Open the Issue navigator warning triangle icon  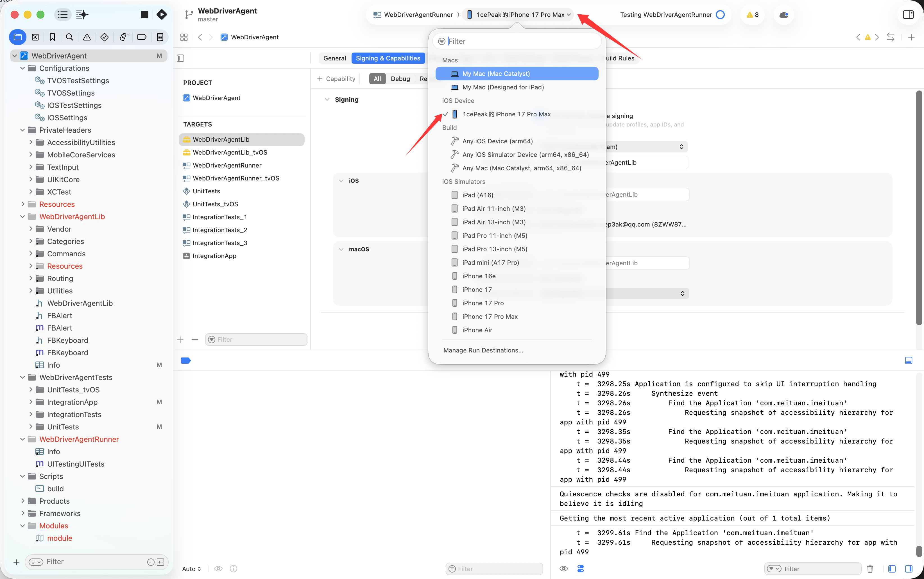pos(87,37)
